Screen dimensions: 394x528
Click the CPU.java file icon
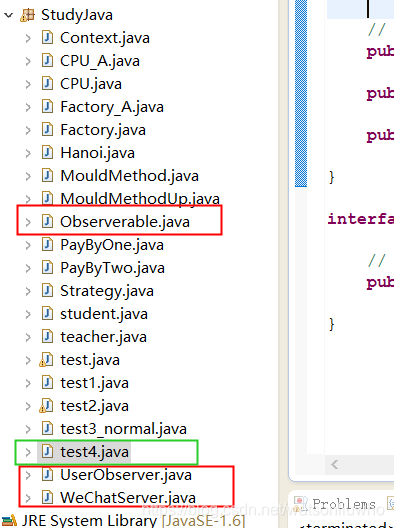point(47,84)
